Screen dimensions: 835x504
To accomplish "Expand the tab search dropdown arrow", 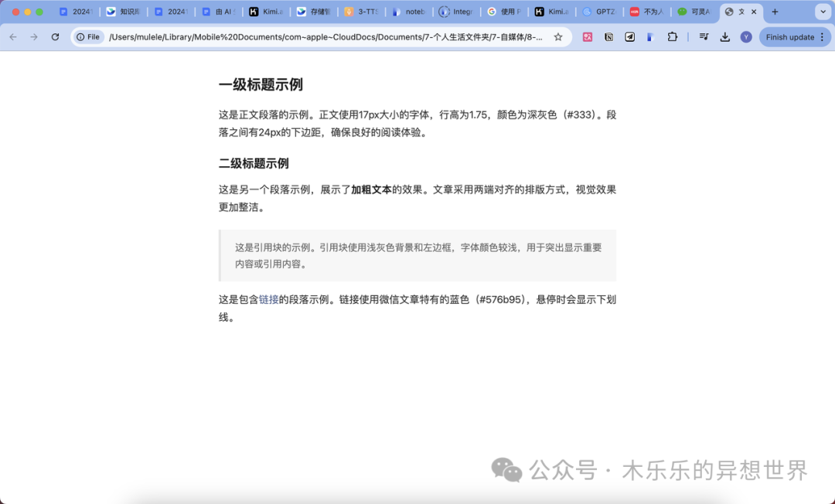I will coord(821,12).
